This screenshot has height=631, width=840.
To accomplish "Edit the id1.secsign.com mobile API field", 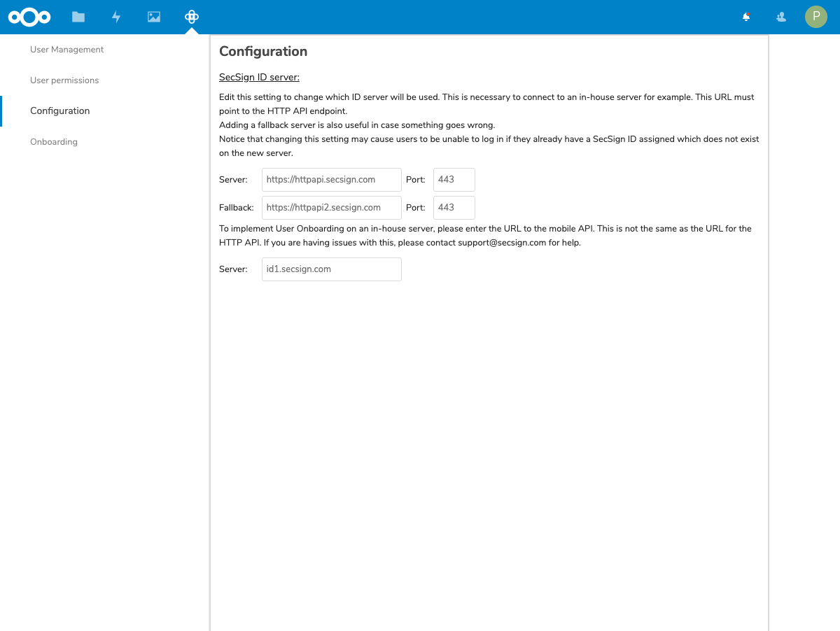I will tap(332, 269).
